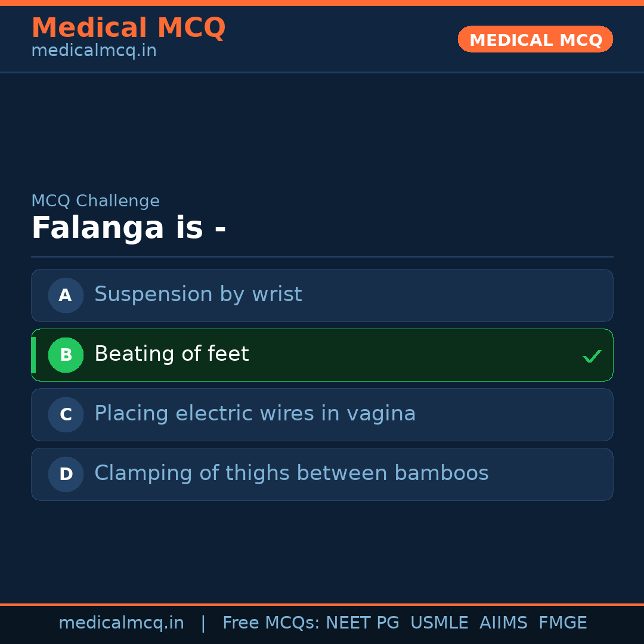Open the Medical MCQ header title
The height and width of the screenshot is (644, 644).
(x=128, y=28)
